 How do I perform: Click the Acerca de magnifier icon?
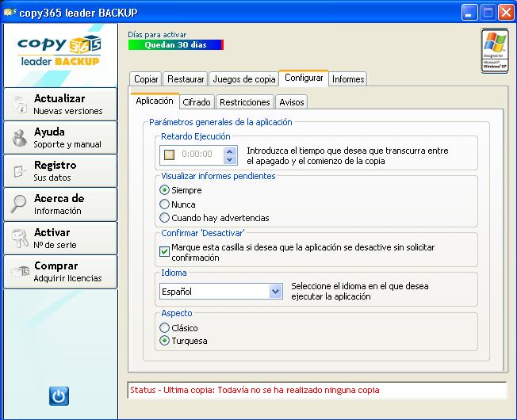pyautogui.click(x=18, y=204)
